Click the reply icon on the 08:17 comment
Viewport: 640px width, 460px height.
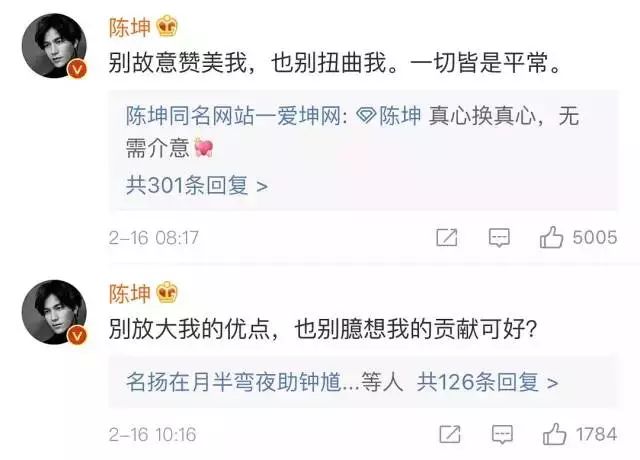(x=499, y=237)
